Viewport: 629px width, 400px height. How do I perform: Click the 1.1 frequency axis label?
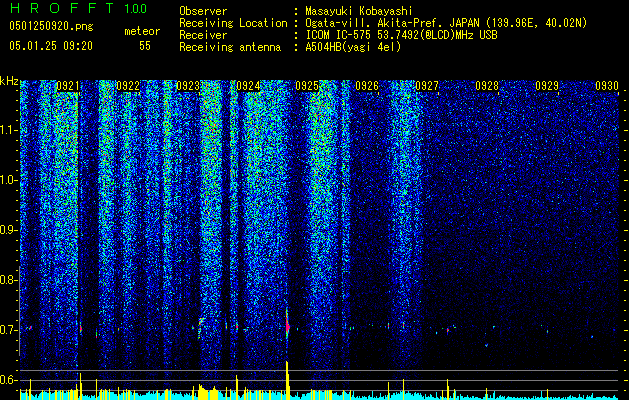8,130
